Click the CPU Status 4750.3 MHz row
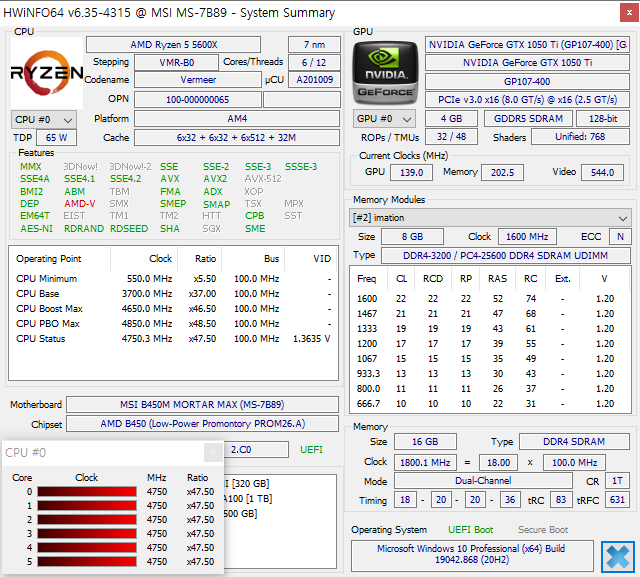This screenshot has height=577, width=640. pos(173,339)
